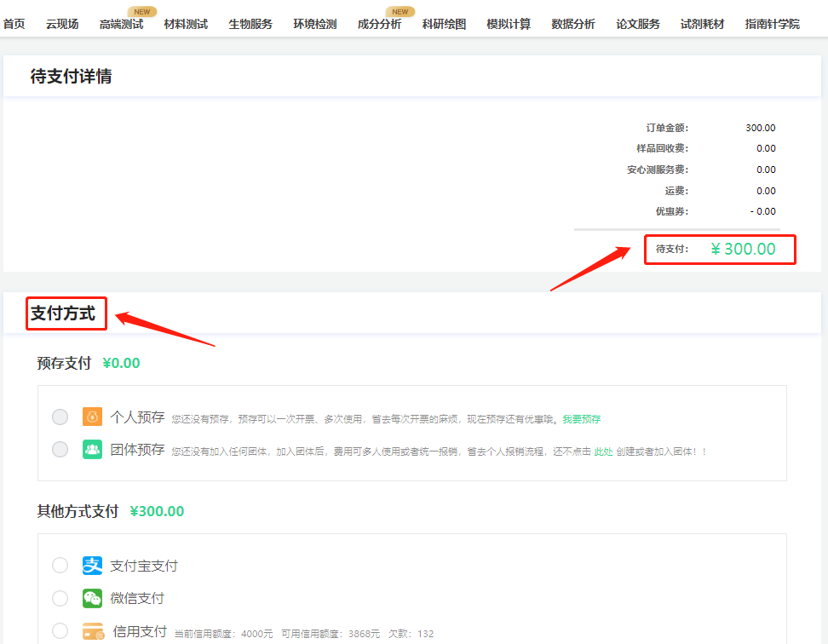The image size is (828, 644).
Task: Click the highlighted 待支付 ¥300.00 amount box
Action: (720, 250)
